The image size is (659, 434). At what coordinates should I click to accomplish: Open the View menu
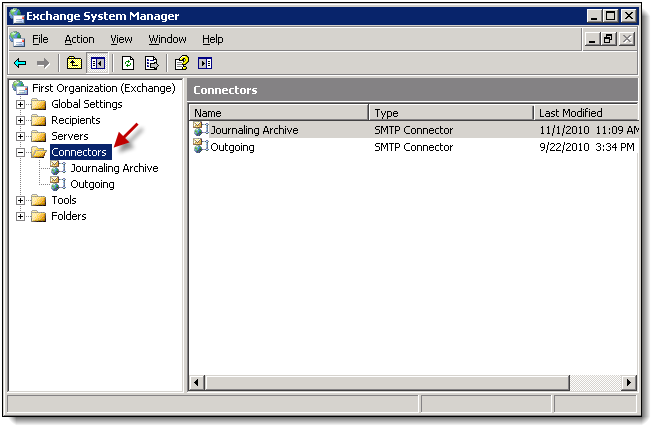click(121, 39)
